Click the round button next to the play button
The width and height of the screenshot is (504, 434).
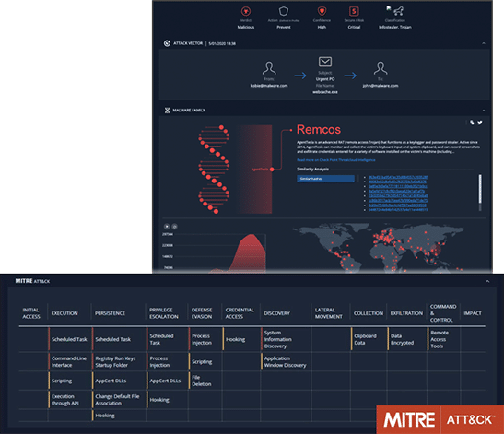pos(174,227)
